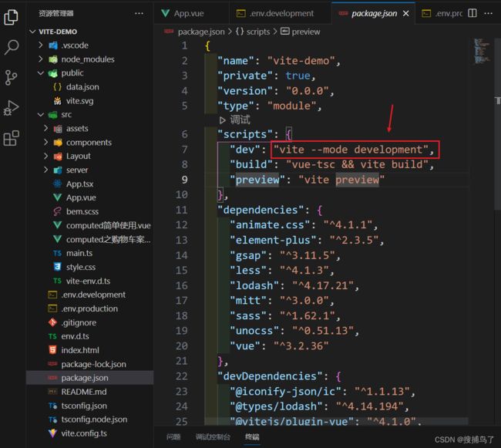Click the split editor icon

[472, 13]
